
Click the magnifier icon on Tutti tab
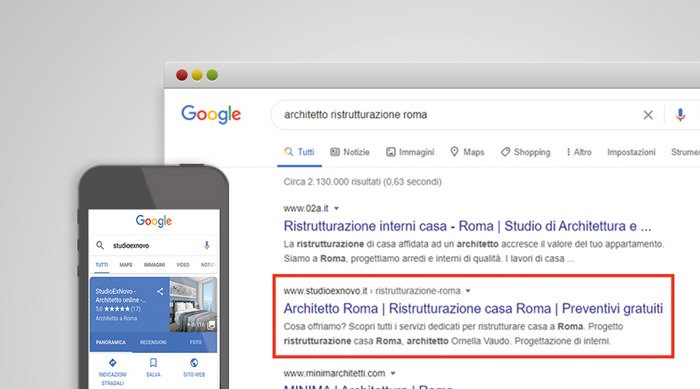289,152
